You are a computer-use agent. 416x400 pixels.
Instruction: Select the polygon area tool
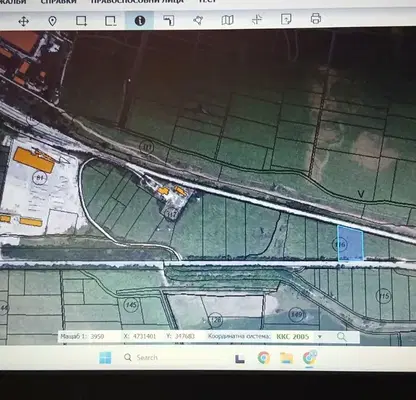coord(198,20)
